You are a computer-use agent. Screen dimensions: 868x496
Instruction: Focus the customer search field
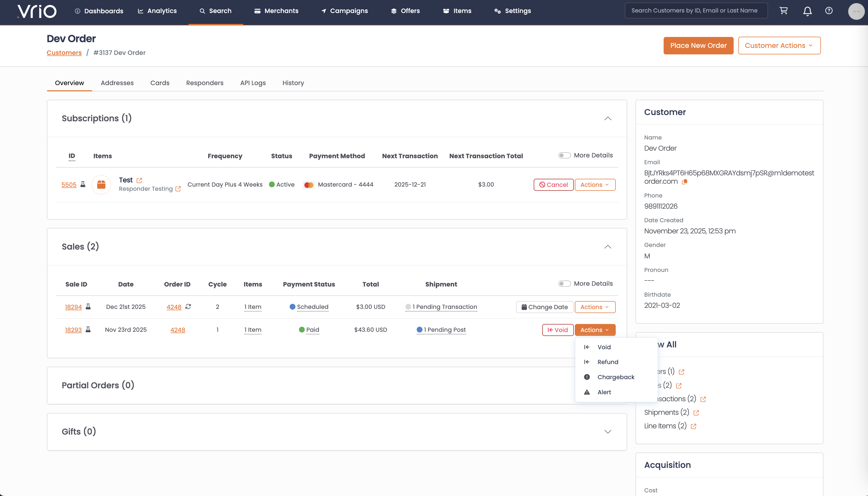click(x=696, y=11)
